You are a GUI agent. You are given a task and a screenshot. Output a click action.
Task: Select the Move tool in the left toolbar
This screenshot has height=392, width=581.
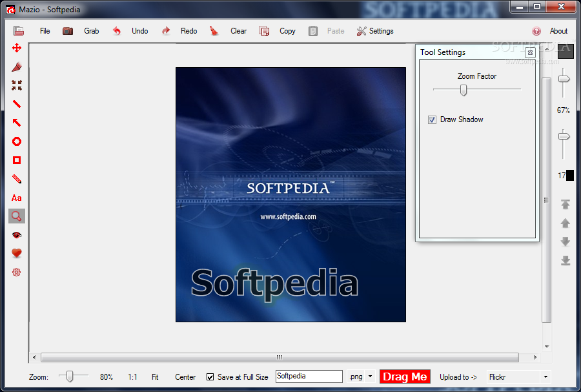coord(17,48)
